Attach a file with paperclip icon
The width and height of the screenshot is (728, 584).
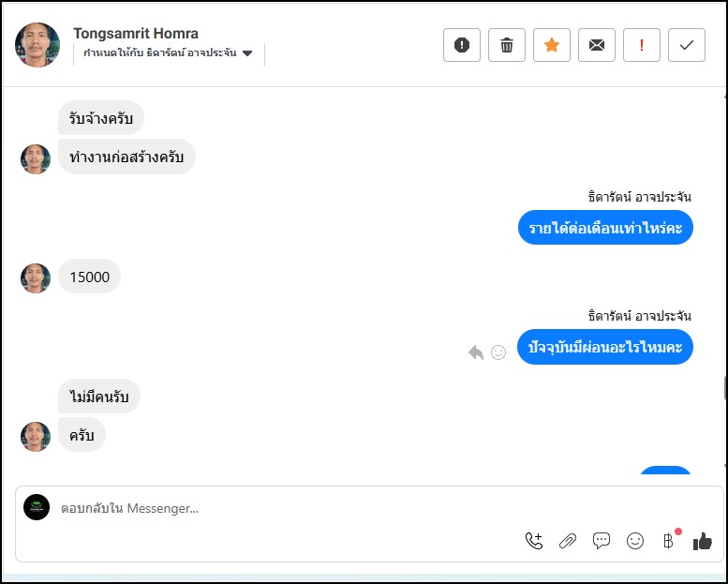[x=568, y=541]
